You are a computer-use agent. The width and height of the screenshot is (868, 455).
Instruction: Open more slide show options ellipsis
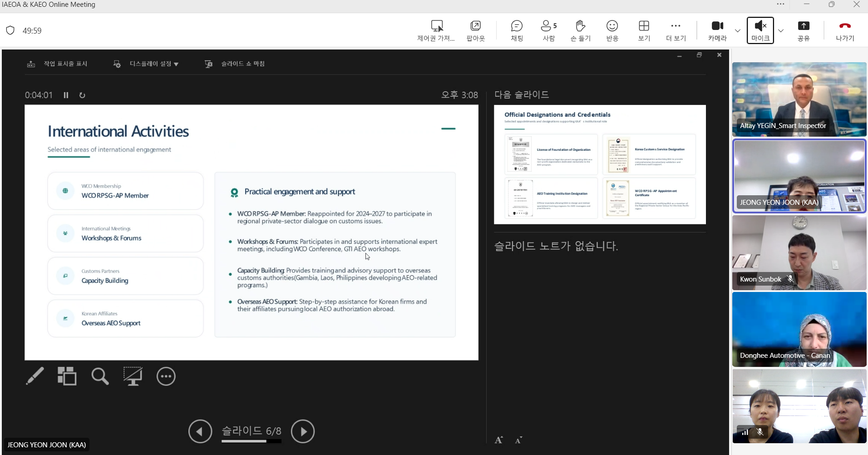(x=166, y=376)
